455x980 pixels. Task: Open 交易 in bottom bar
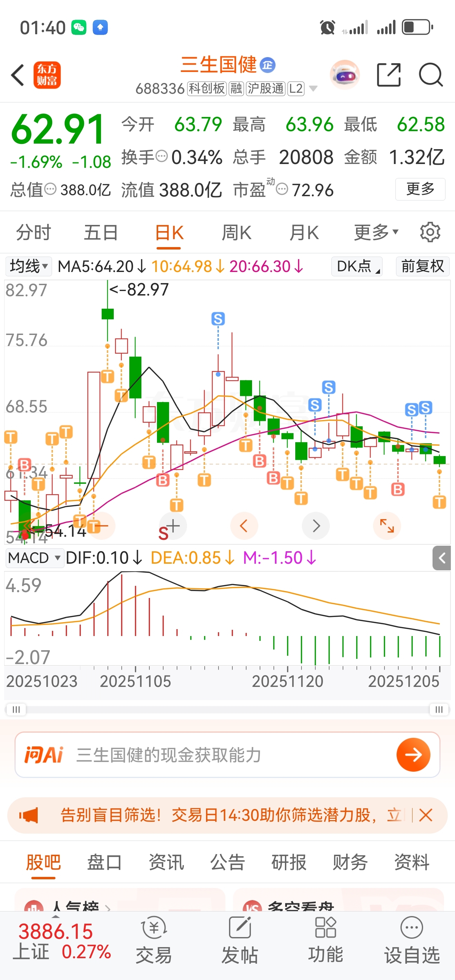pos(154,940)
